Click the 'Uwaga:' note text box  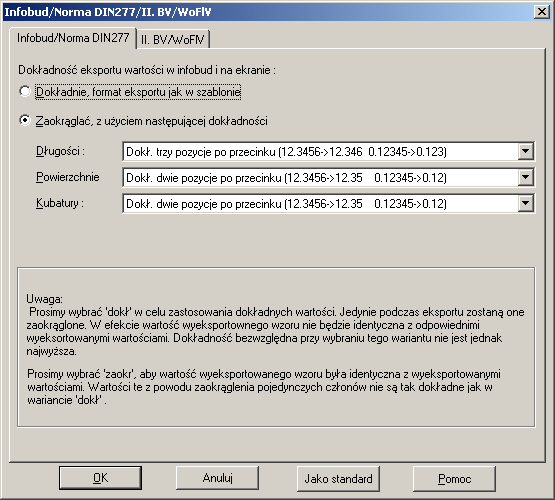pyautogui.click(x=276, y=347)
